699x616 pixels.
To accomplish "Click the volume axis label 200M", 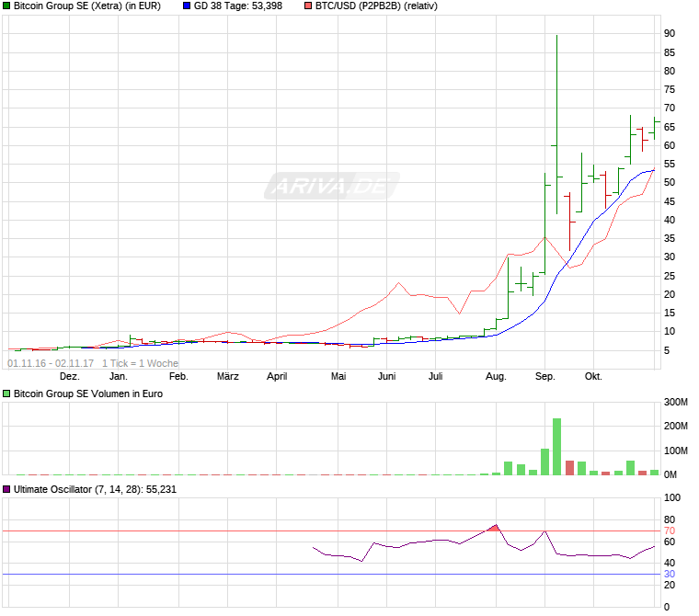I will point(675,427).
